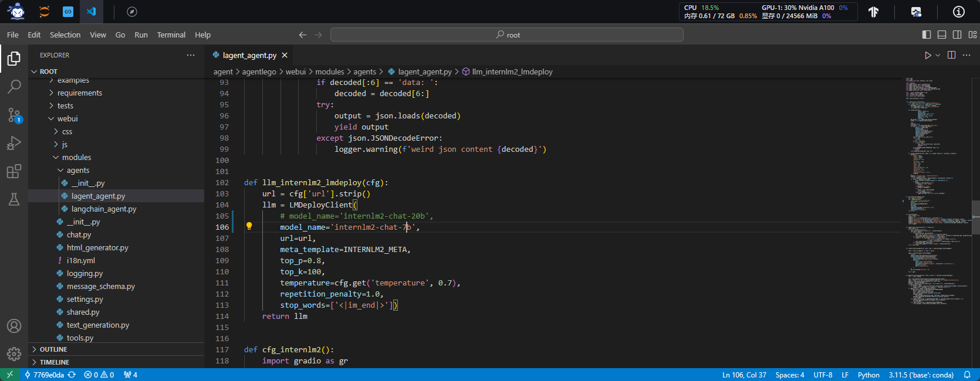Click the info circle icon

point(959,12)
